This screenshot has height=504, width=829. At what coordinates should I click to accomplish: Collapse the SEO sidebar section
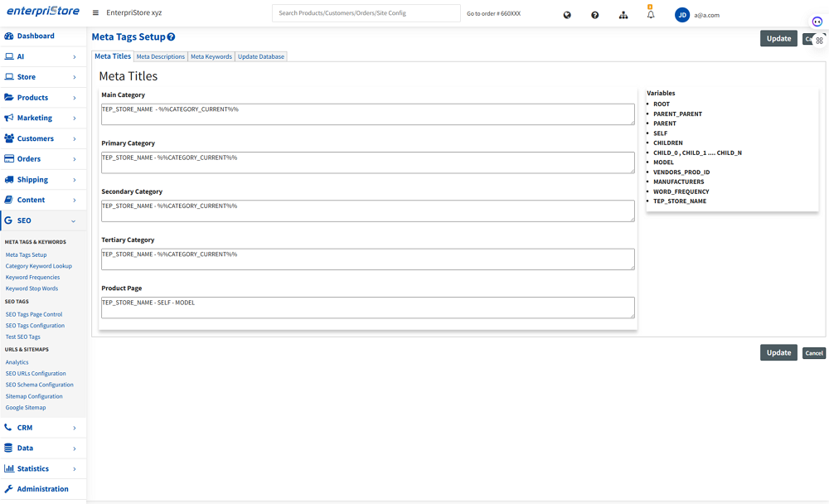pos(43,220)
